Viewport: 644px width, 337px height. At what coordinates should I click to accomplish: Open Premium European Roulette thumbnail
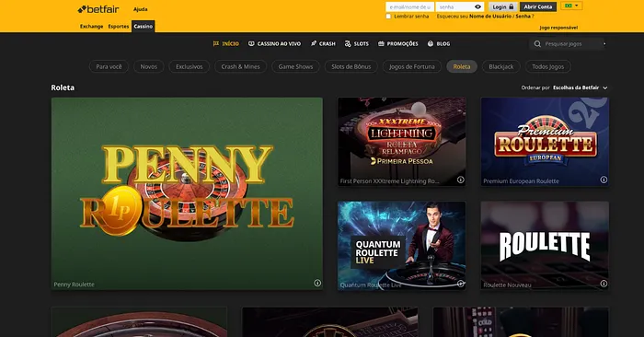[x=545, y=142]
